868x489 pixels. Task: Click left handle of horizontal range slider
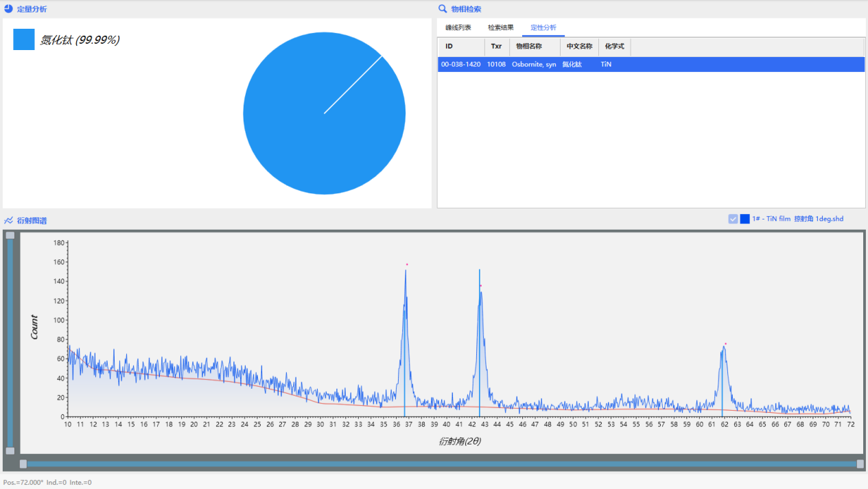pyautogui.click(x=23, y=464)
